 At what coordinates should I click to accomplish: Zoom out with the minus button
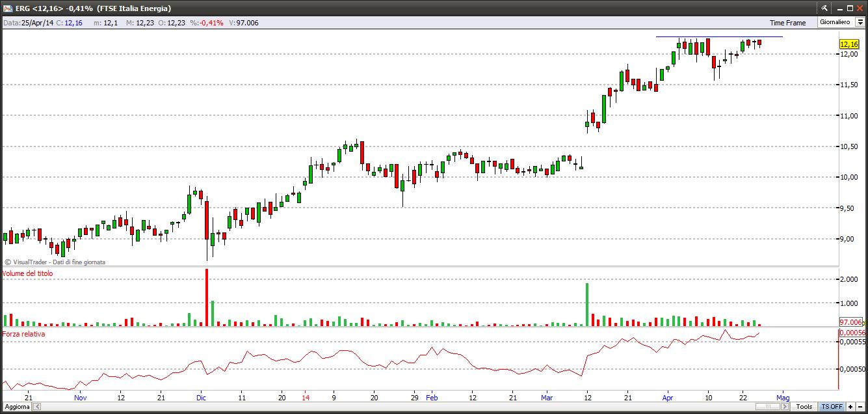tap(860, 407)
